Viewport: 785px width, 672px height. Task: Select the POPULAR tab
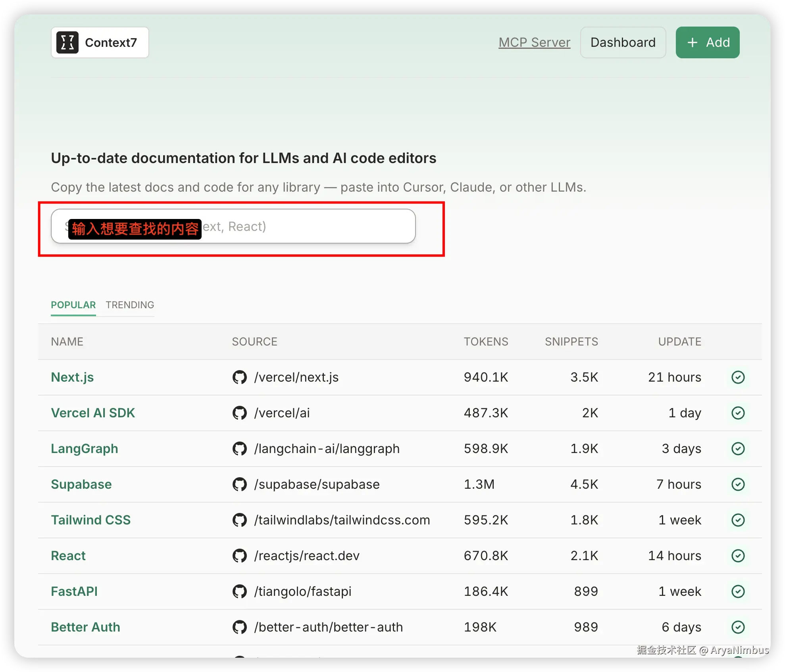pyautogui.click(x=73, y=305)
